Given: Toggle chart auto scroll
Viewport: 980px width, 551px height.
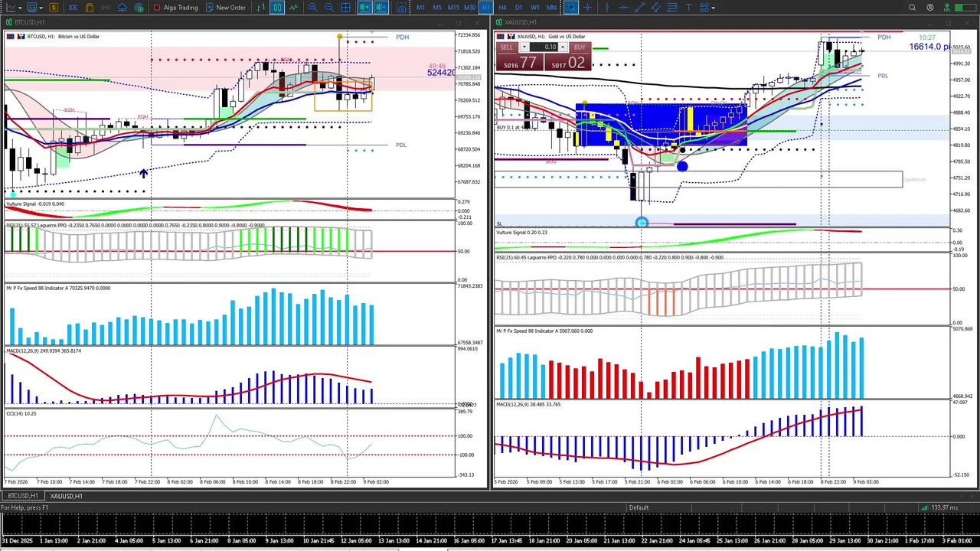Looking at the screenshot, I should (364, 8).
